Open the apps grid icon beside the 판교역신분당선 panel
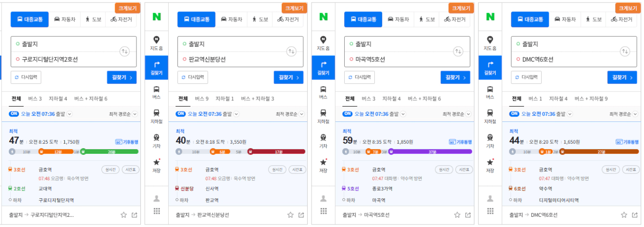Image resolution: width=644 pixels, height=227 pixels. (156, 211)
